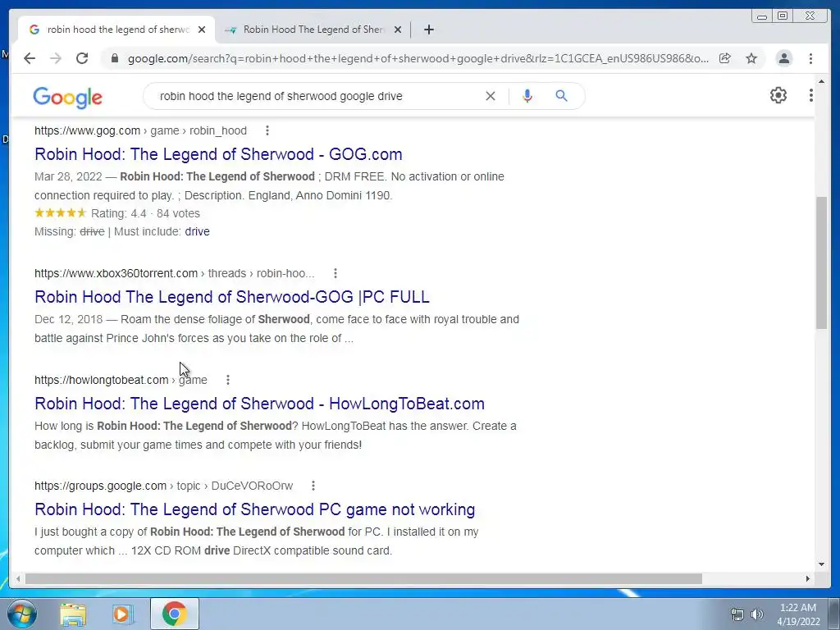
Task: Open the about-result menu for groups.google.com
Action: coord(313,486)
